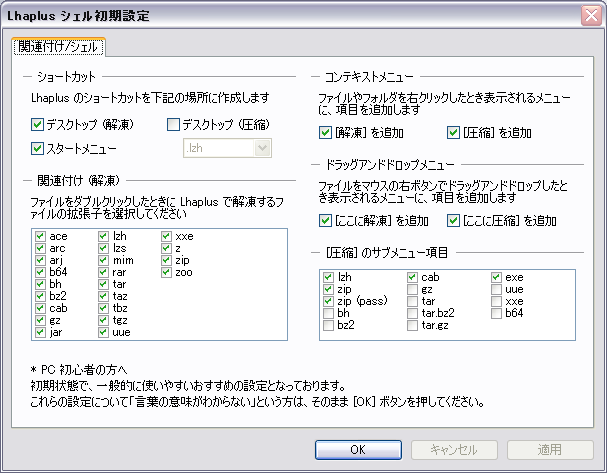
Task: Enable bh in the compress submenu list
Action: (328, 313)
